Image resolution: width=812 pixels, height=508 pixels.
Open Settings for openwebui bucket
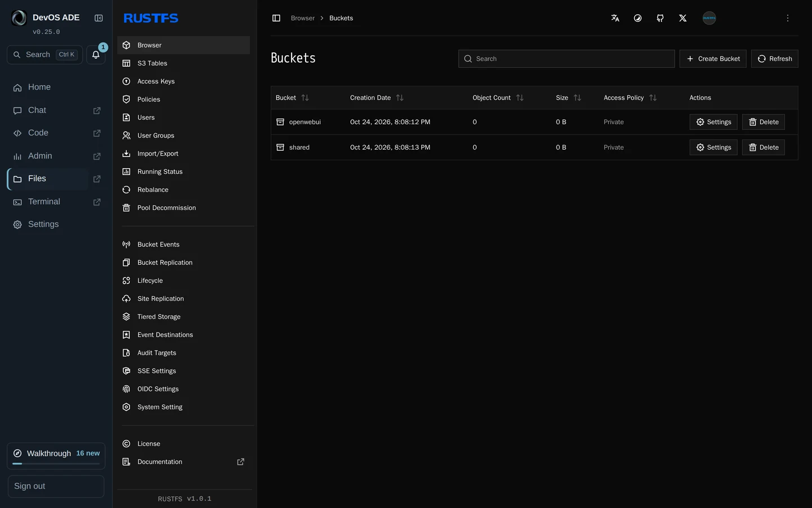(x=713, y=122)
